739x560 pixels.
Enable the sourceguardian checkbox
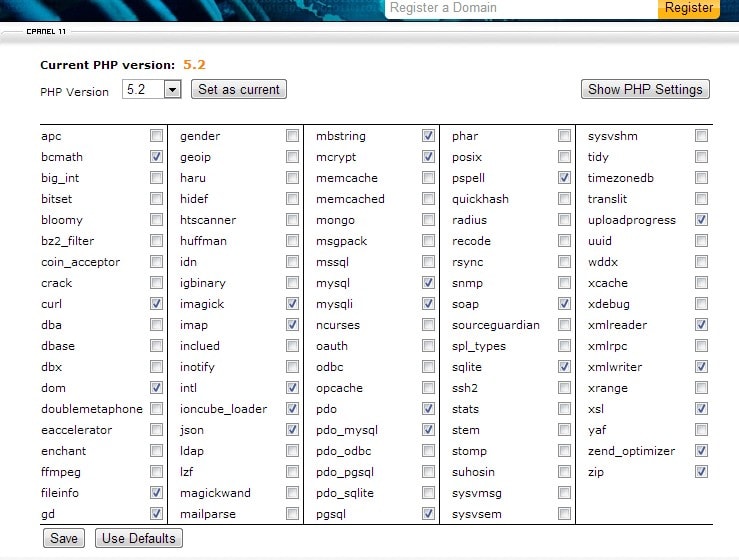click(x=565, y=325)
